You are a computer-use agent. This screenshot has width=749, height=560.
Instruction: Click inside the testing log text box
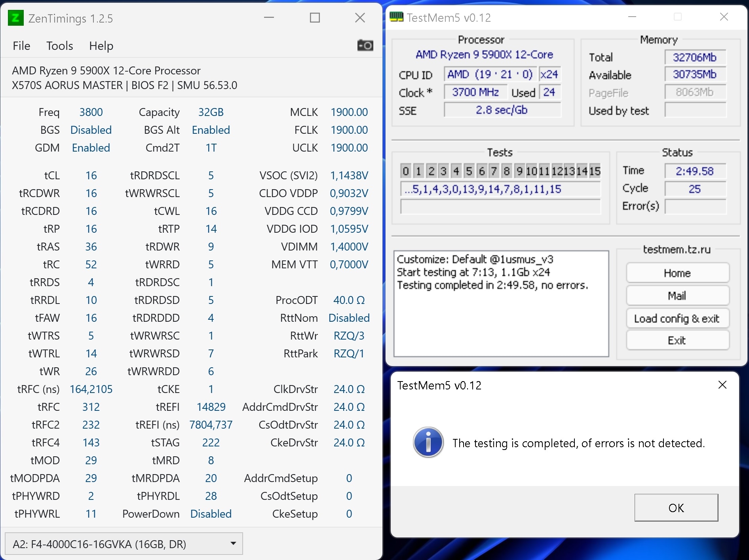tap(501, 317)
